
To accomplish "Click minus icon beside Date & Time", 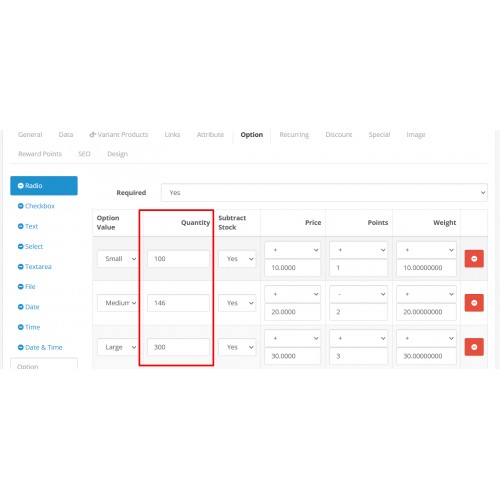I will tap(20, 347).
